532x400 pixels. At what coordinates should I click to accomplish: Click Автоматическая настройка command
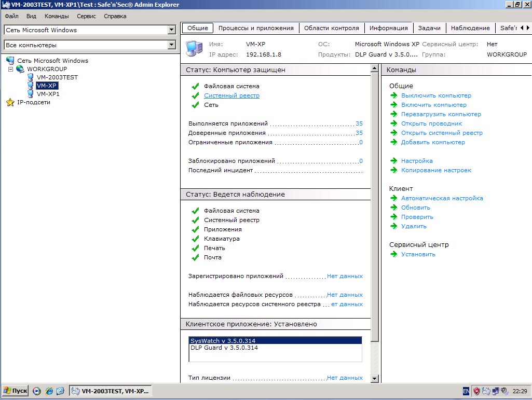pyautogui.click(x=442, y=198)
